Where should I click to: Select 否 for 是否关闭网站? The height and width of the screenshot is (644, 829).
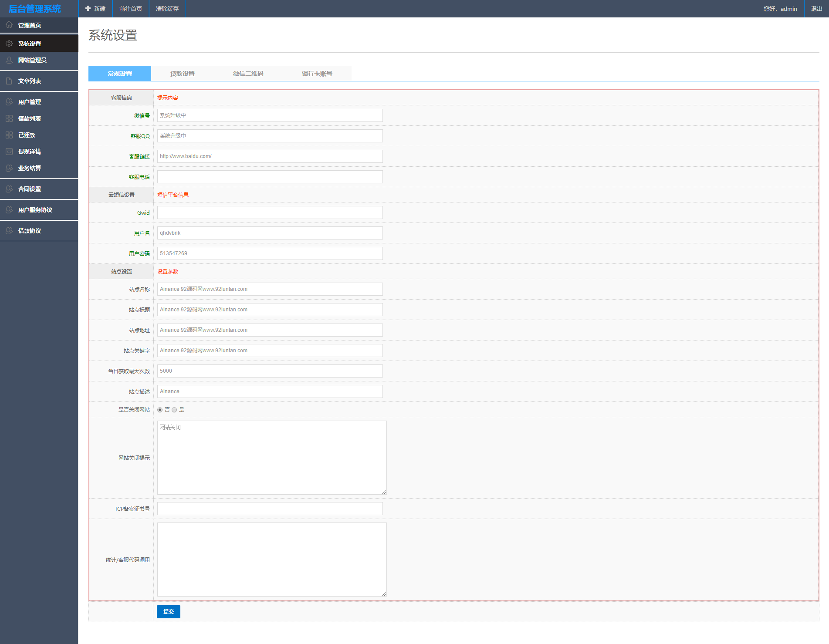click(x=160, y=410)
